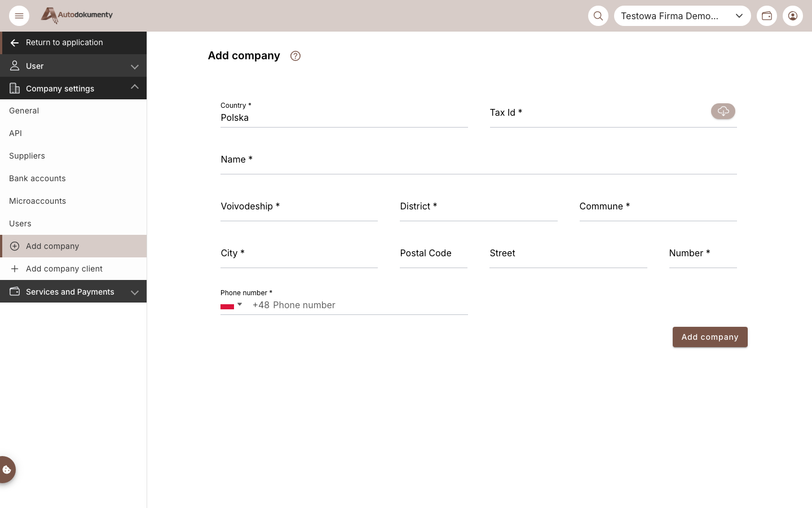Focus the Name input field
Viewport: 812px width, 508px height.
479,160
